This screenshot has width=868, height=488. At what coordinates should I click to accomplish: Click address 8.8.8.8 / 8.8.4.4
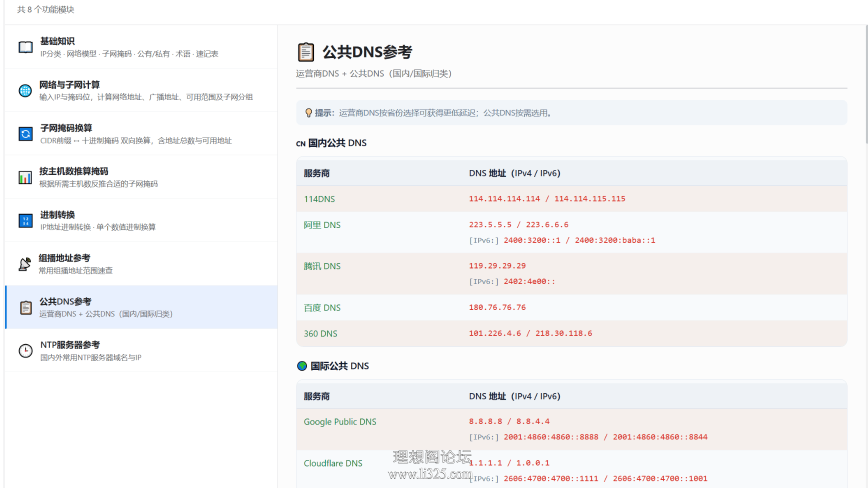click(509, 421)
